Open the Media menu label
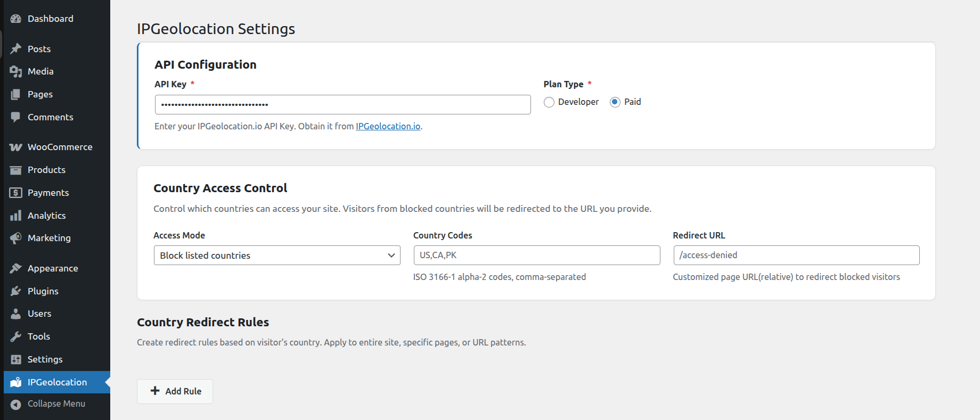 pos(40,71)
